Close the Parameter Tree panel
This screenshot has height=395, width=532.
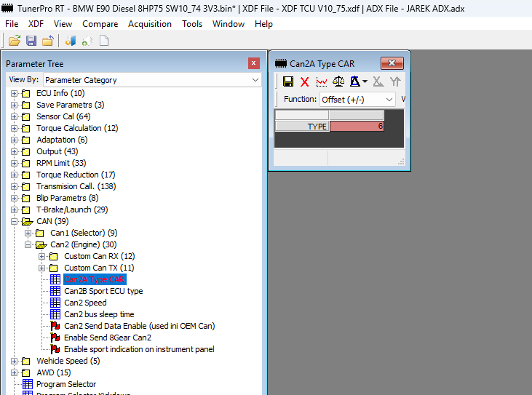click(x=253, y=63)
